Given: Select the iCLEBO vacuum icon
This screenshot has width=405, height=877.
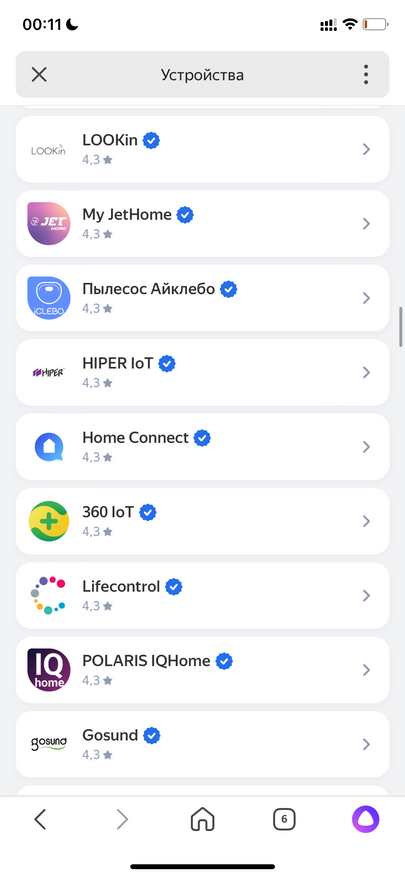Looking at the screenshot, I should coord(49,298).
